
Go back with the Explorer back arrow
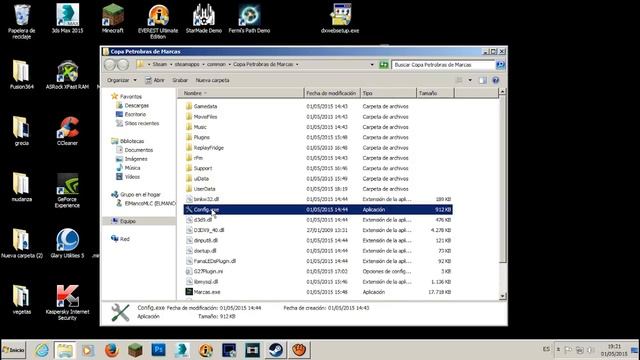click(110, 64)
